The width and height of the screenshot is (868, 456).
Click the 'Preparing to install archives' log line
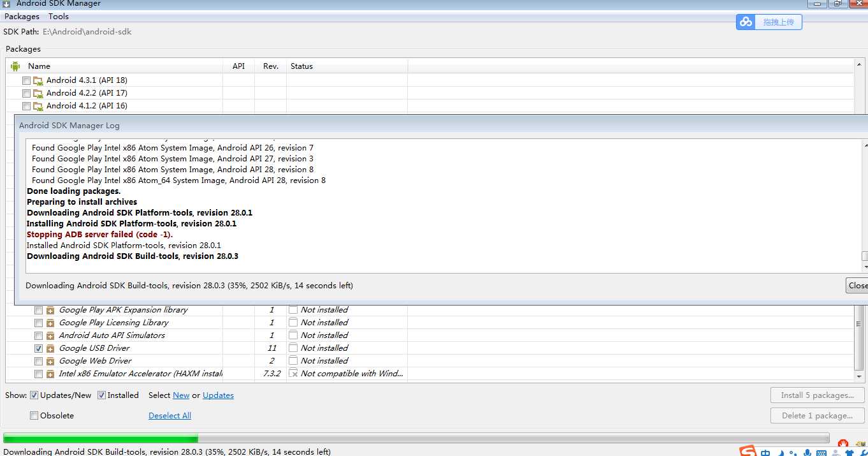pos(82,202)
